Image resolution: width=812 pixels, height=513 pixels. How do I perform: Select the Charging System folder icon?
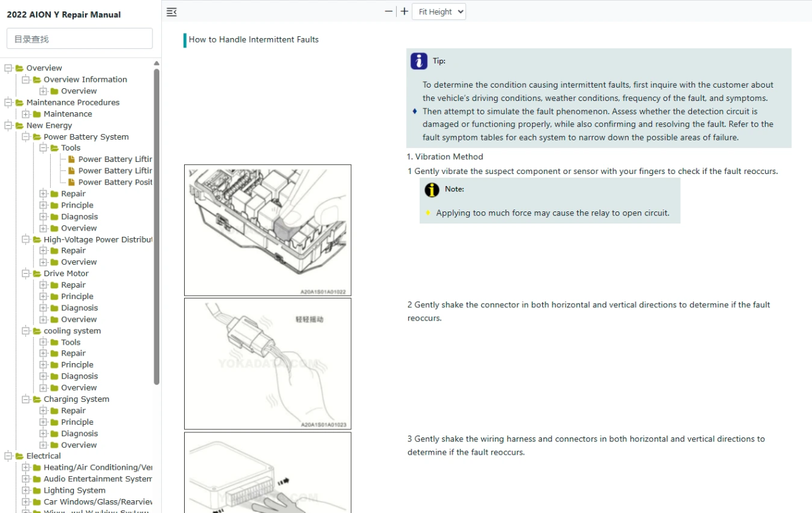coord(37,399)
